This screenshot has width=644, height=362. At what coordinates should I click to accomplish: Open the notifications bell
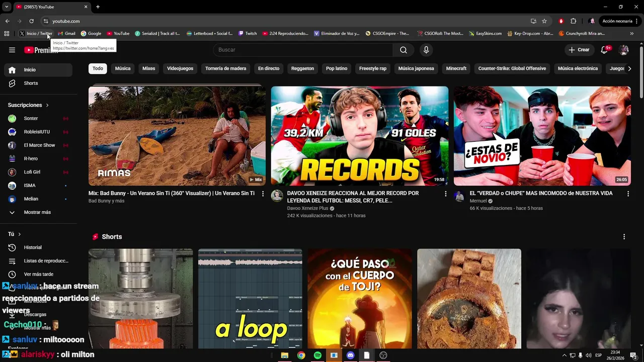tap(605, 50)
